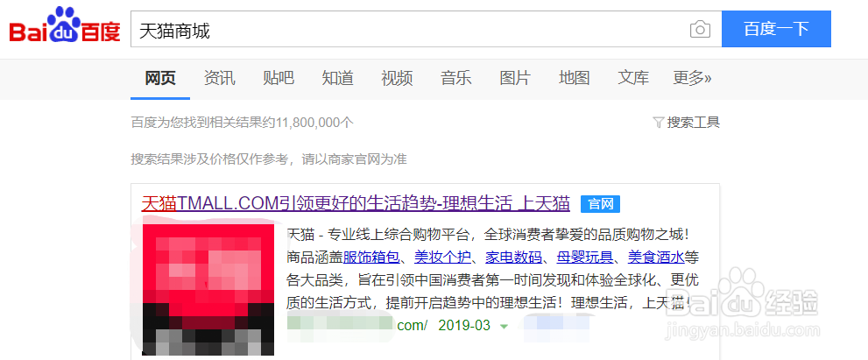Screen dimensions: 868x360
Task: Select the 图片 tab
Action: [x=515, y=78]
